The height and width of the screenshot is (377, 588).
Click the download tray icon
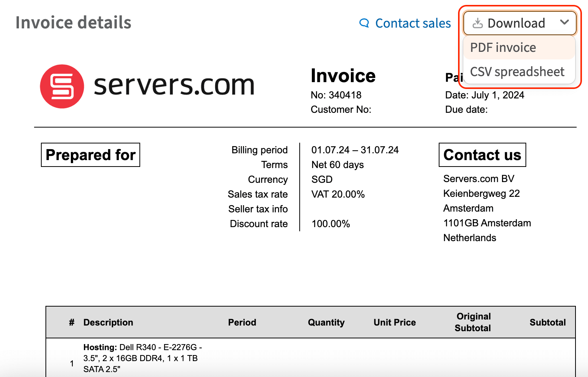[x=478, y=23]
